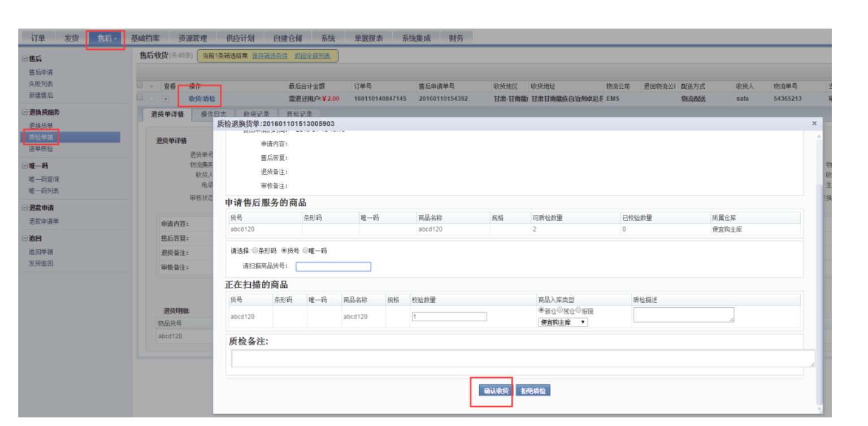Select the 残仓 warehouse type radio button
Viewport: 868px width, 426px height.
(x=560, y=310)
